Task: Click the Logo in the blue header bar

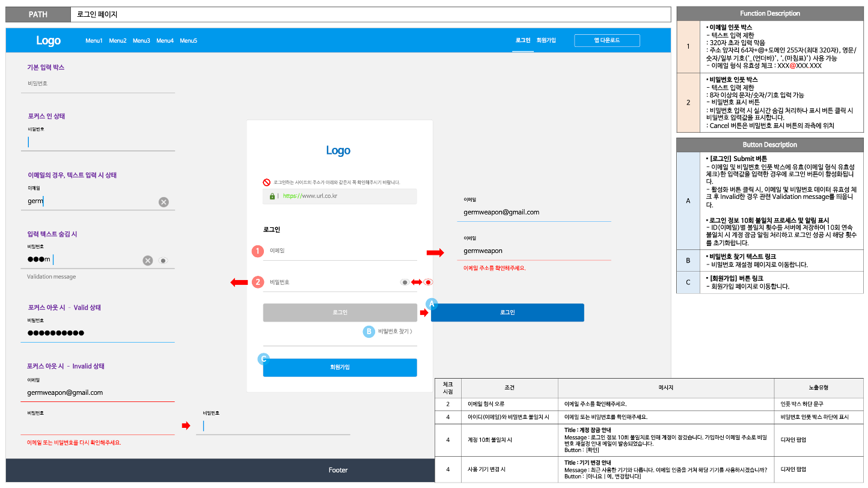Action: click(49, 40)
